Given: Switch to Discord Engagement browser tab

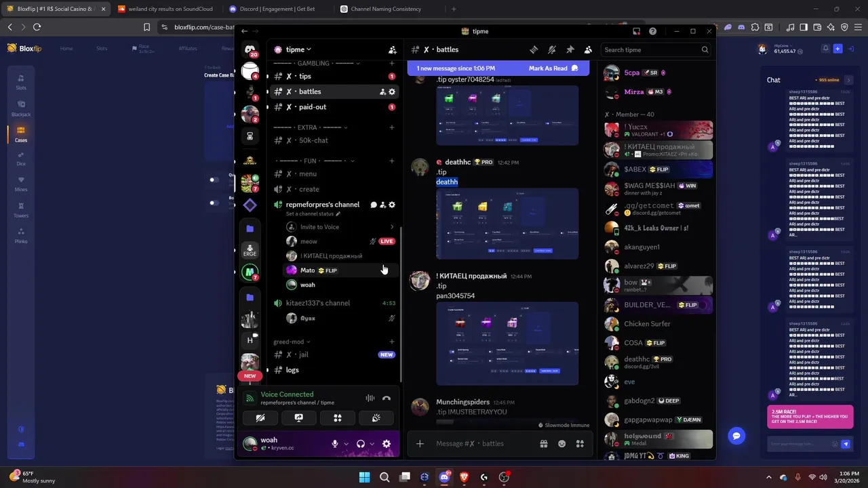Looking at the screenshot, I should 275,9.
